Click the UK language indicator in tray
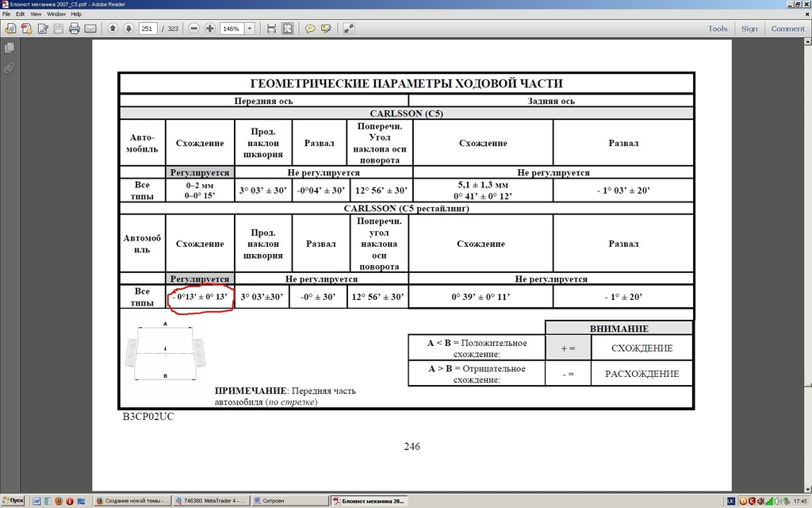812x508 pixels. pos(731,502)
